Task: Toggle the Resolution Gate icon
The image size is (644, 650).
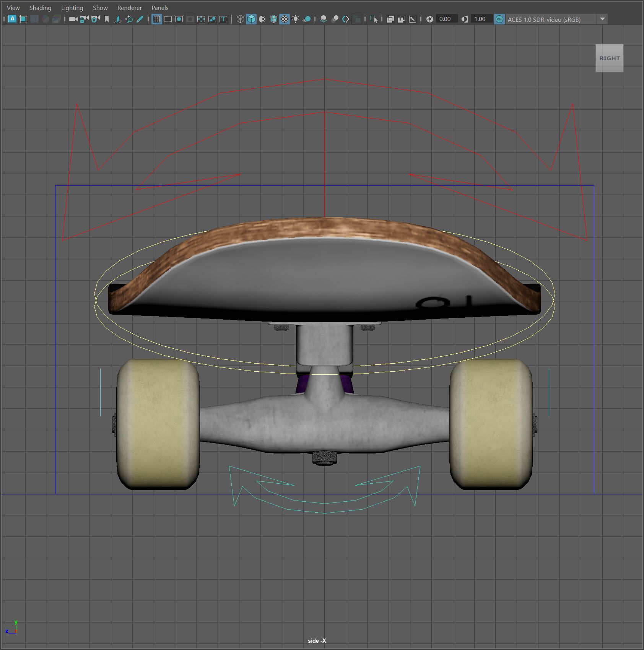Action: coord(179,19)
